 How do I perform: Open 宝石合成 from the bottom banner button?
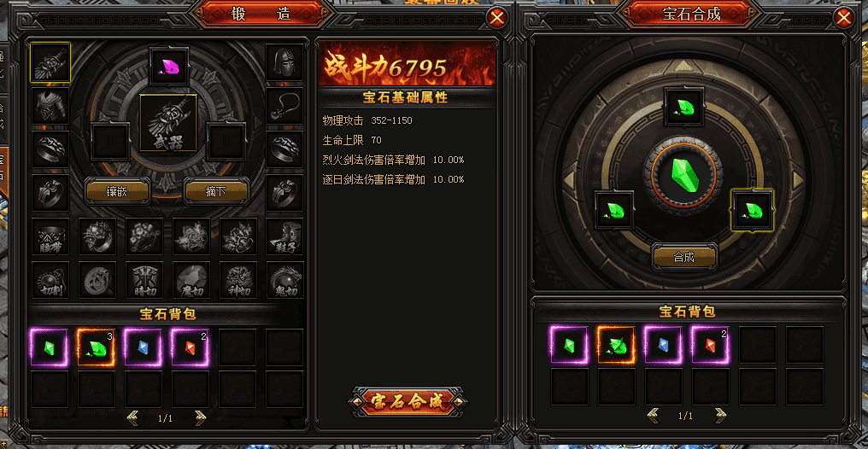408,402
